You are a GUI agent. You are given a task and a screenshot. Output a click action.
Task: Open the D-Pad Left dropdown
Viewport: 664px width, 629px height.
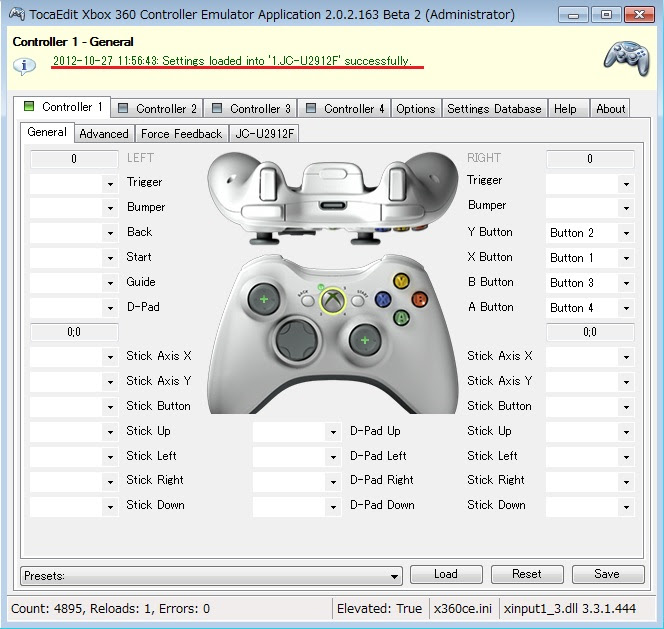click(297, 457)
